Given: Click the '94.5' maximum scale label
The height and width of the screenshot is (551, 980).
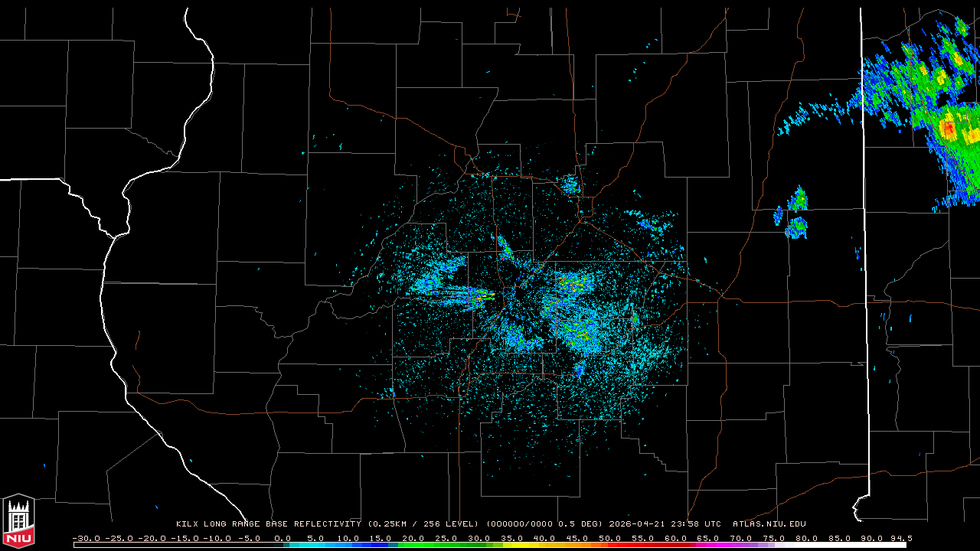Looking at the screenshot, I should click(x=902, y=538).
